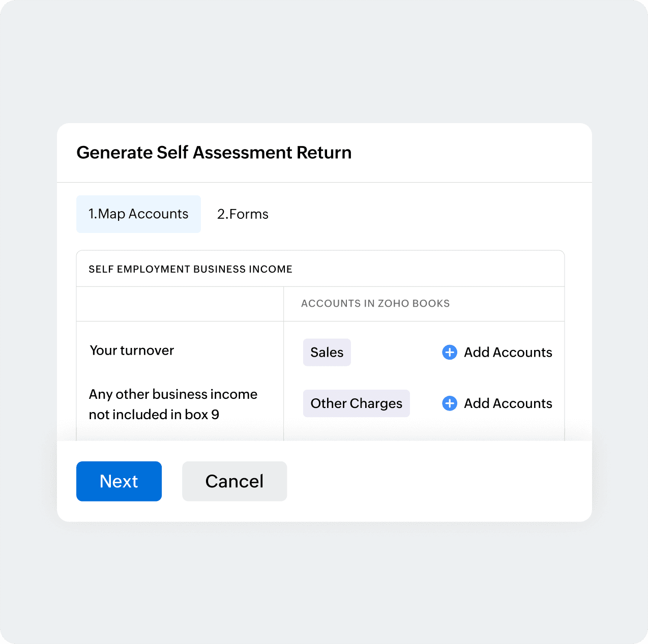Click the plus icon in Your turnover row
The image size is (648, 644).
click(450, 352)
